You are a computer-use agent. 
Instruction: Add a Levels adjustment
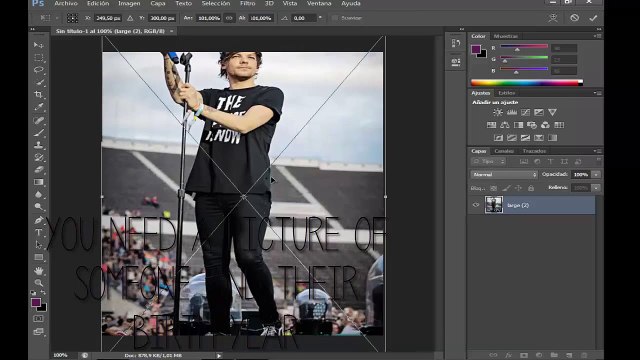[x=511, y=112]
